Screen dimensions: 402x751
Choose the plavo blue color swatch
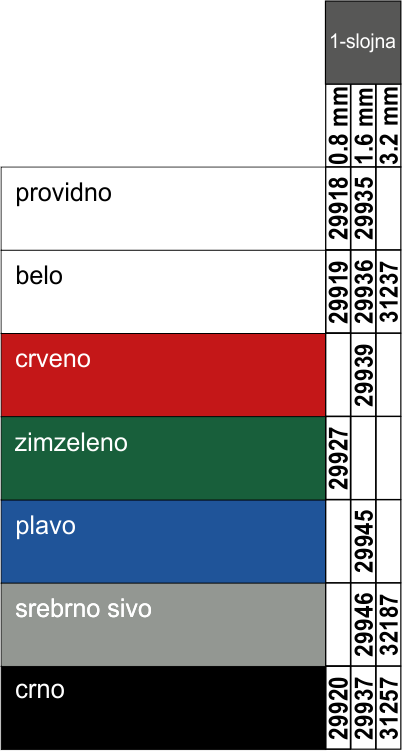tap(163, 542)
